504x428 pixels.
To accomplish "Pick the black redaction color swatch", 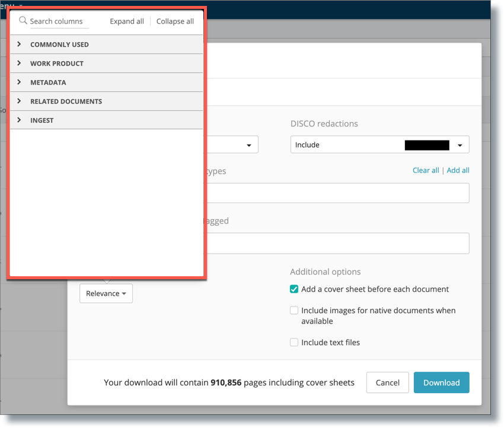I will pyautogui.click(x=427, y=145).
